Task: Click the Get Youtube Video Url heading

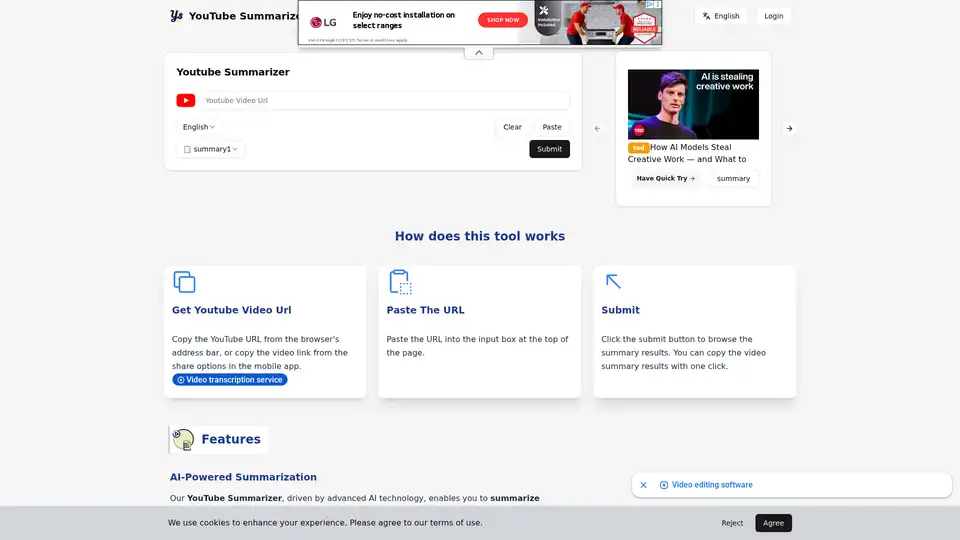Action: (x=231, y=310)
